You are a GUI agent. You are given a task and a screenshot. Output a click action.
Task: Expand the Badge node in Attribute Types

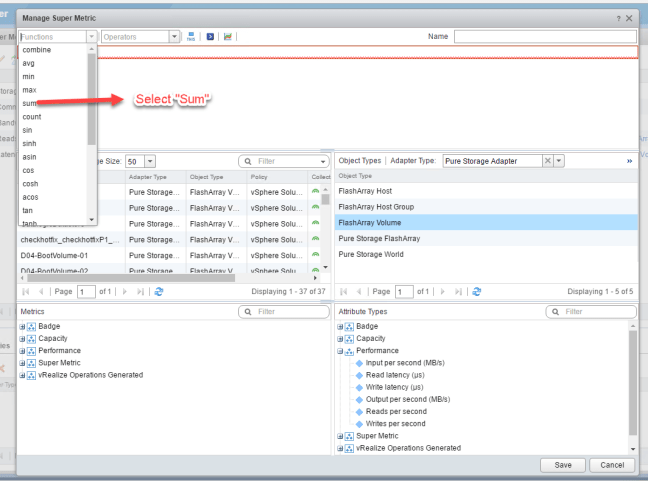(340, 326)
